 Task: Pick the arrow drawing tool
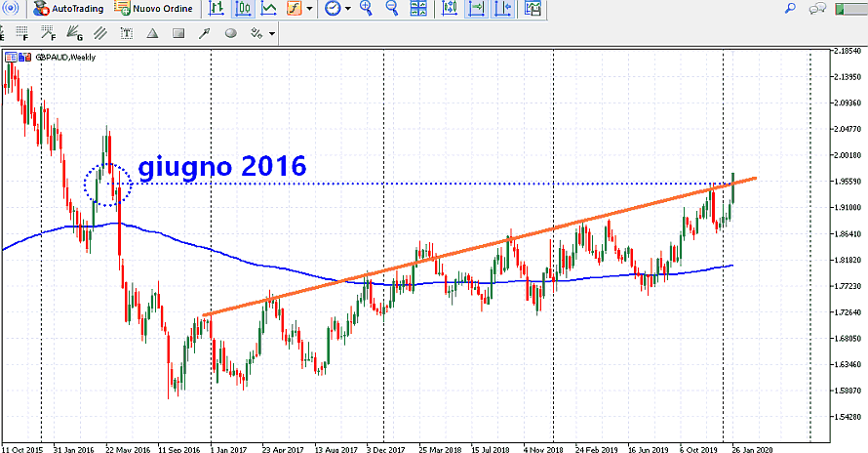(x=205, y=33)
